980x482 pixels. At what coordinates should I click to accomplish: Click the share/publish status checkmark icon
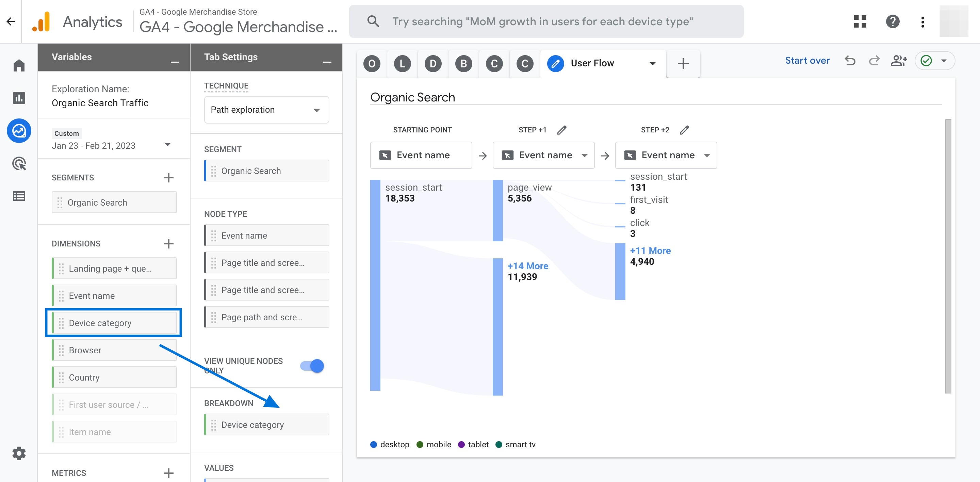927,61
